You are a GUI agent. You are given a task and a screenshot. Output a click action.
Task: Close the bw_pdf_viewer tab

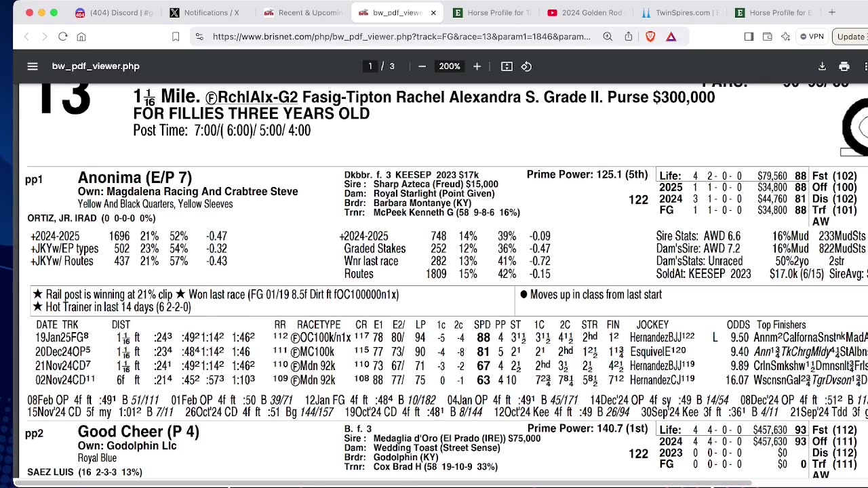click(x=433, y=13)
